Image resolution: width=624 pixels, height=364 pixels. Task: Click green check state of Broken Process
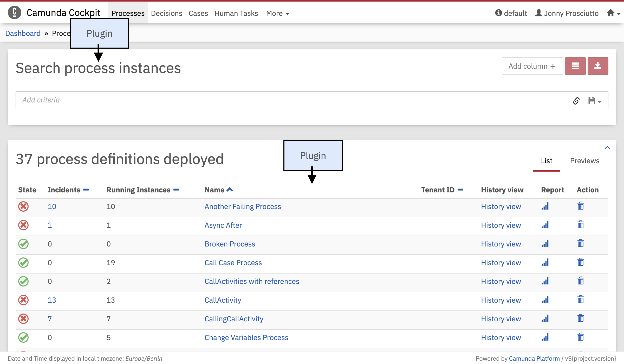tap(23, 244)
